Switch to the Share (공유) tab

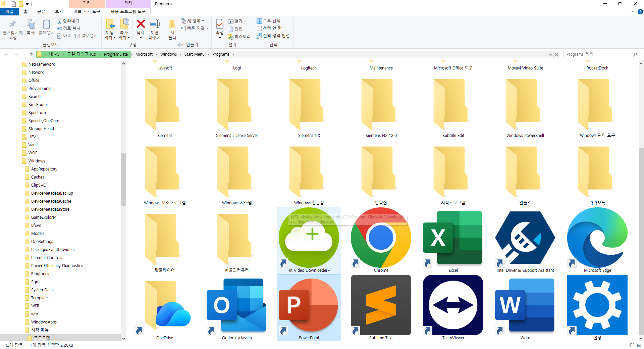pos(41,11)
